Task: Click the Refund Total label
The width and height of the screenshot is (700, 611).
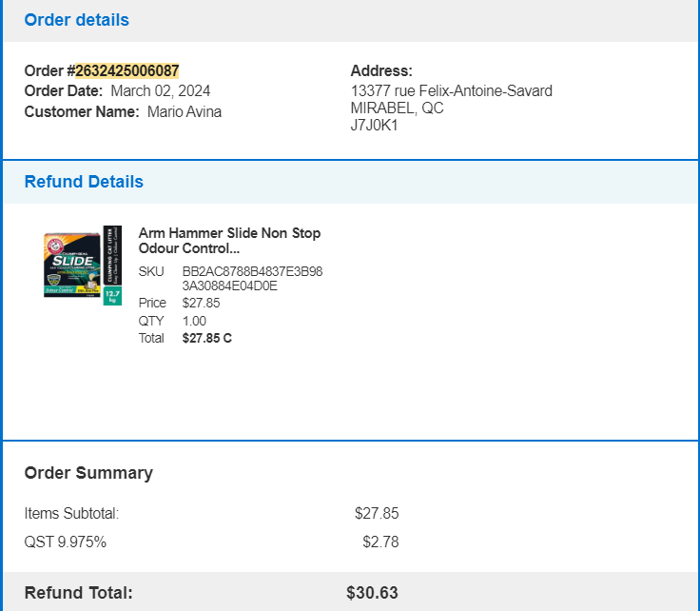Action: (79, 593)
